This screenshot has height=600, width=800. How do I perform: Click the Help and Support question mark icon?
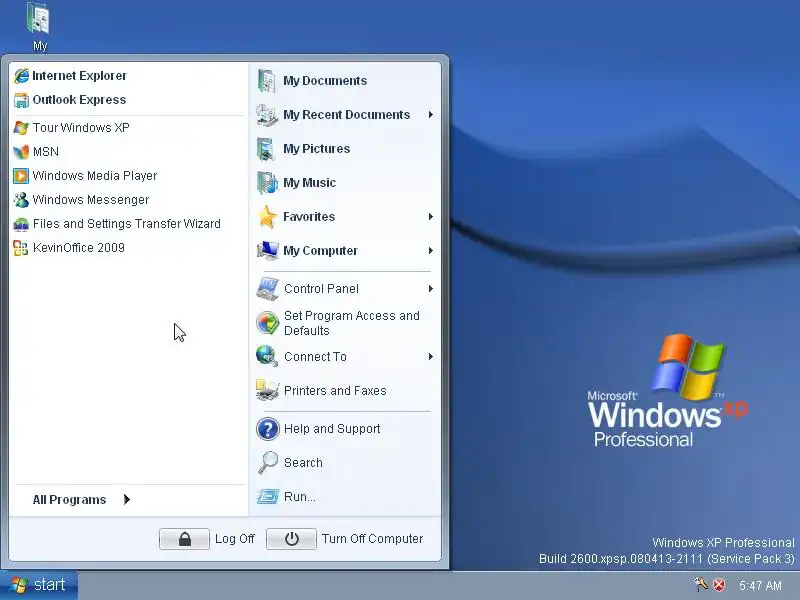[x=267, y=429]
